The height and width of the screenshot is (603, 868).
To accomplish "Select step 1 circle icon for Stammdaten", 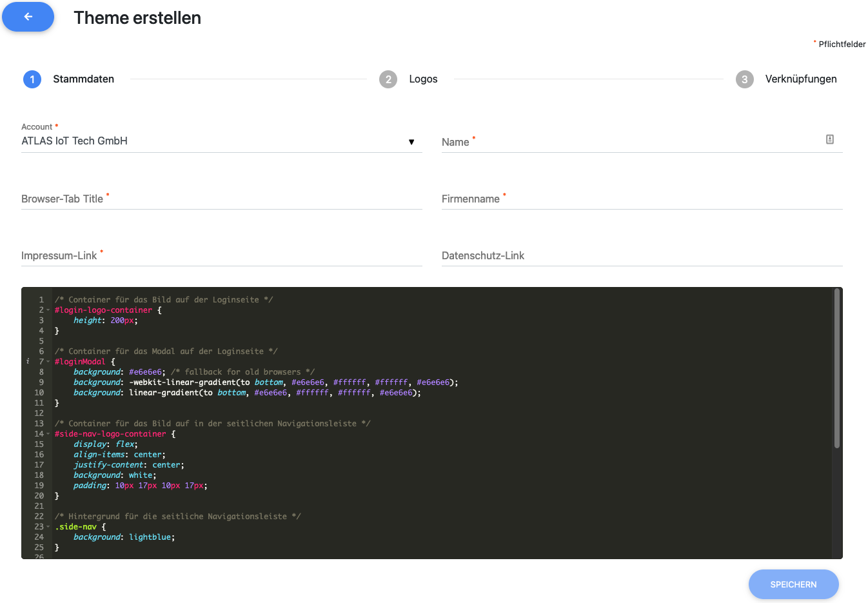I will [32, 79].
